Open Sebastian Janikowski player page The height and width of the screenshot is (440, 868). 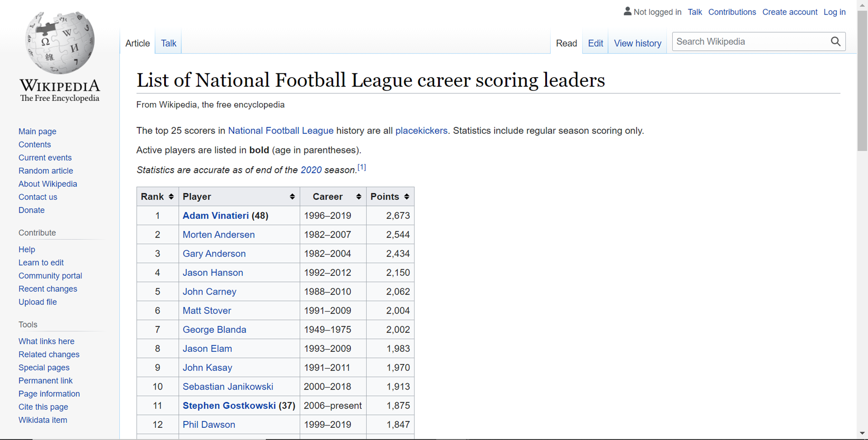point(228,387)
